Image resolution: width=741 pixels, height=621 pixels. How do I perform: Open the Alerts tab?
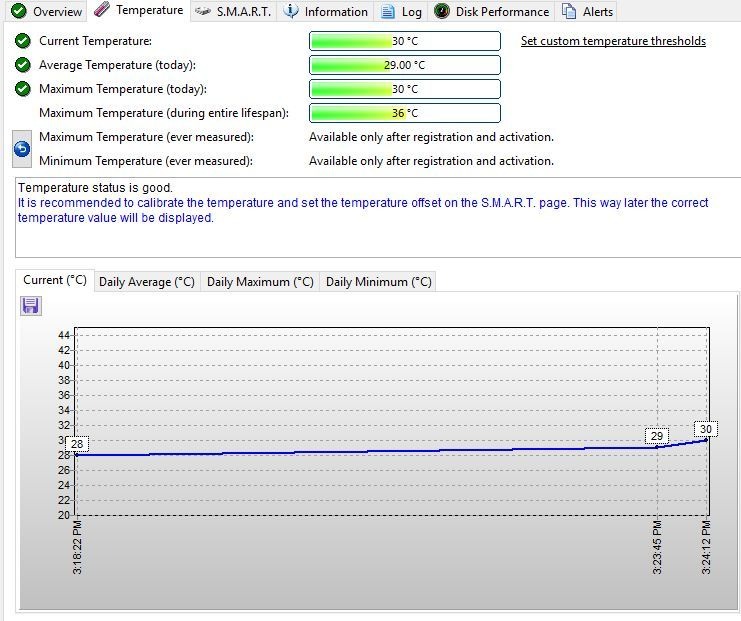pos(588,12)
